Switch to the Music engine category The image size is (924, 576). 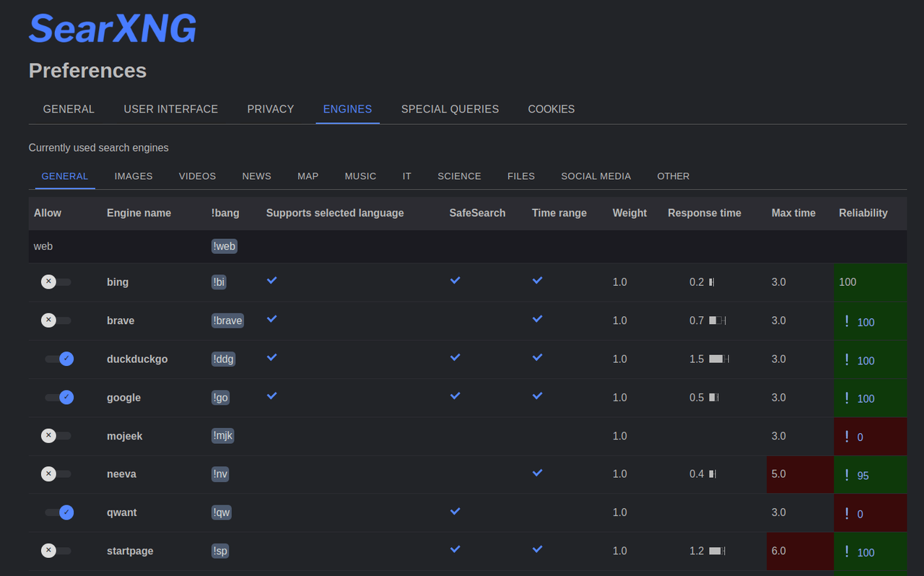pos(360,176)
